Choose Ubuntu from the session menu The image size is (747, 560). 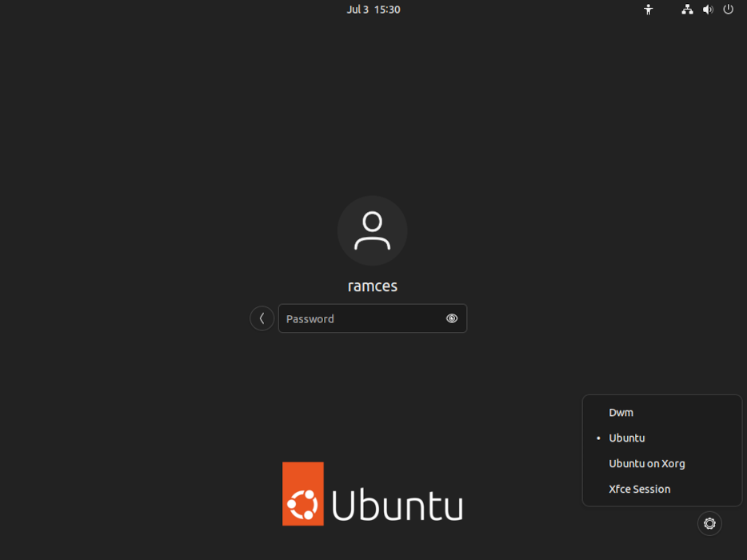(626, 438)
